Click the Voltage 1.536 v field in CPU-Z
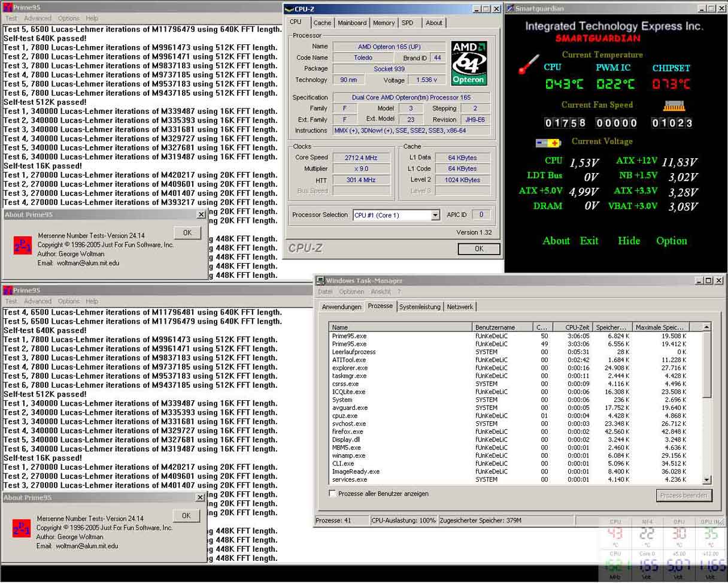Screen dimensions: 728x583 pyautogui.click(x=426, y=80)
